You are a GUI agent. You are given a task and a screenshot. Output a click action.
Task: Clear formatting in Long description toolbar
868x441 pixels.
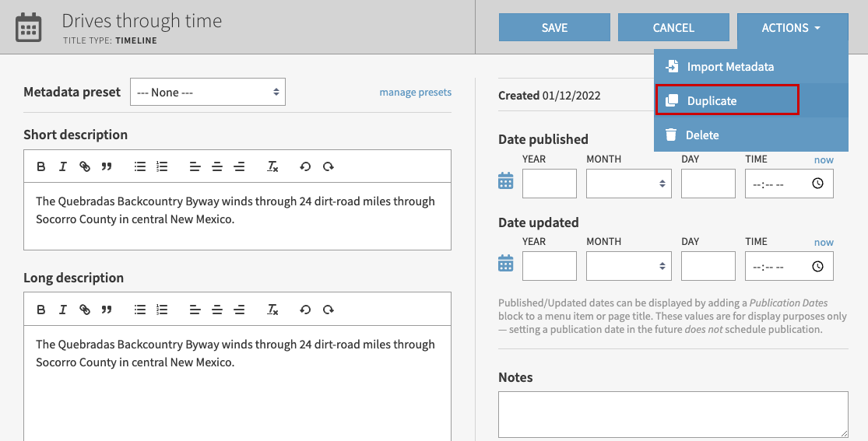click(272, 310)
